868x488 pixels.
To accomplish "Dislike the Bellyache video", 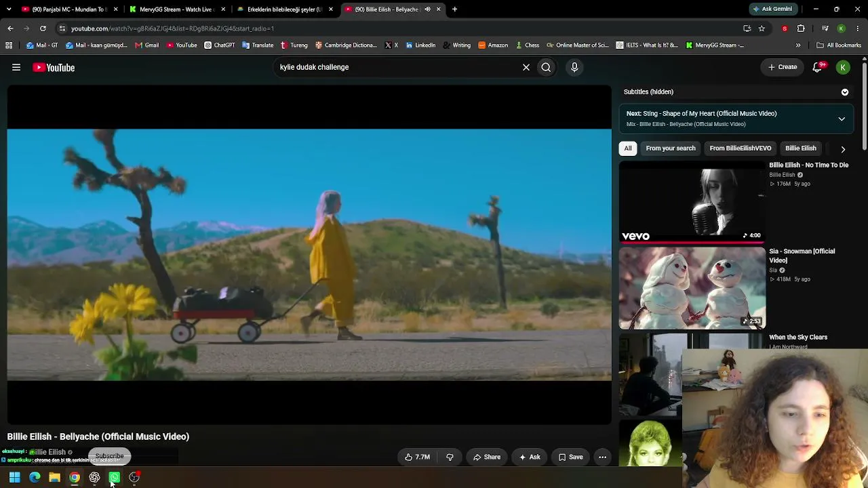I will (x=450, y=457).
